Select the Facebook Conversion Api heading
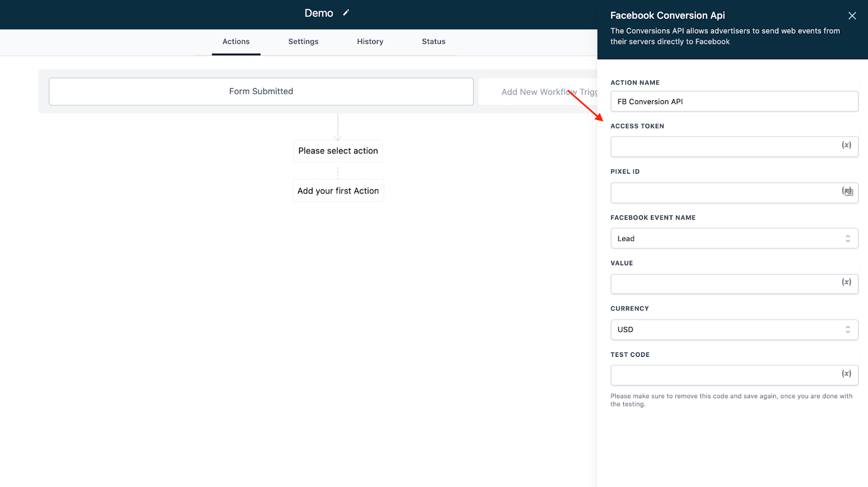The height and width of the screenshot is (487, 868). click(667, 16)
